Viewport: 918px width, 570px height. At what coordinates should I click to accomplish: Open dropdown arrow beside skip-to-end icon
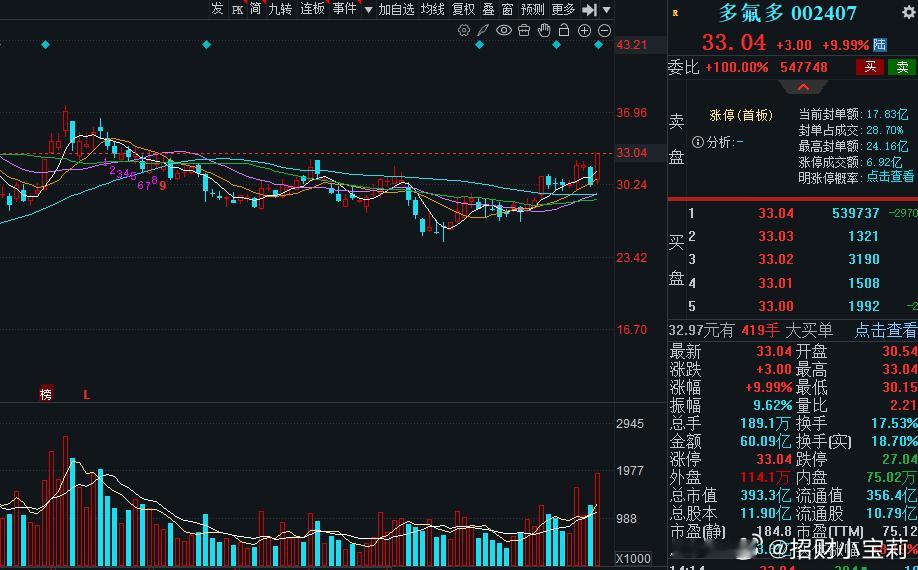[x=607, y=10]
